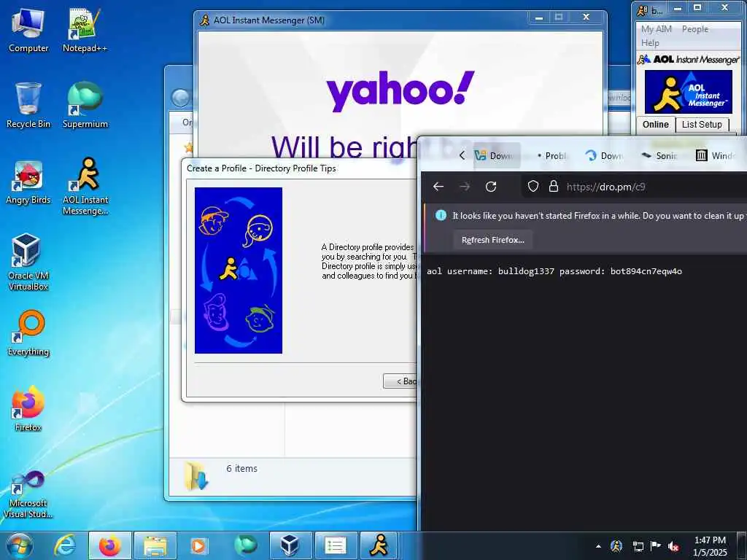Screen dimensions: 747x560
Task: Open the Notepad++ desktop shortcut
Action: 85,29
